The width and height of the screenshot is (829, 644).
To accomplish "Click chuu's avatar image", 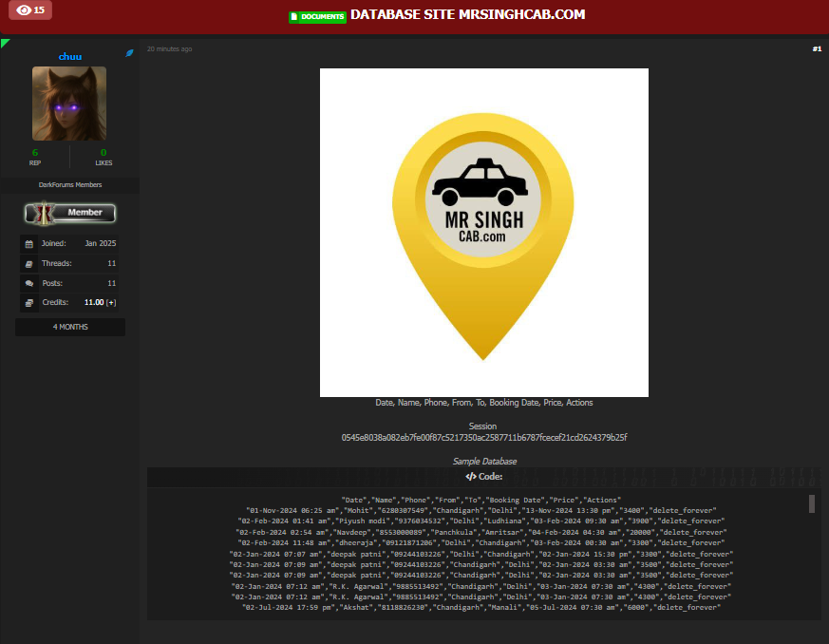I will click(69, 104).
